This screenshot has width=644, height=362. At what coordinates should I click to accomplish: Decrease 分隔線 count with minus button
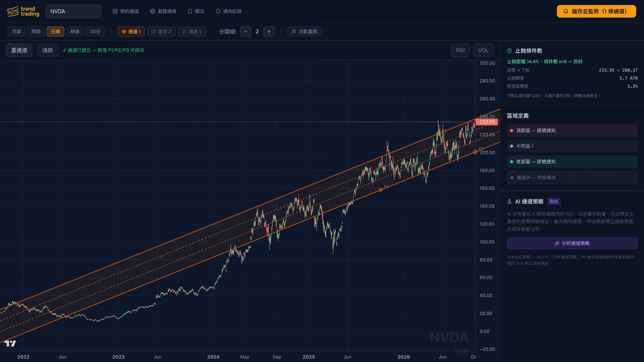pyautogui.click(x=246, y=32)
